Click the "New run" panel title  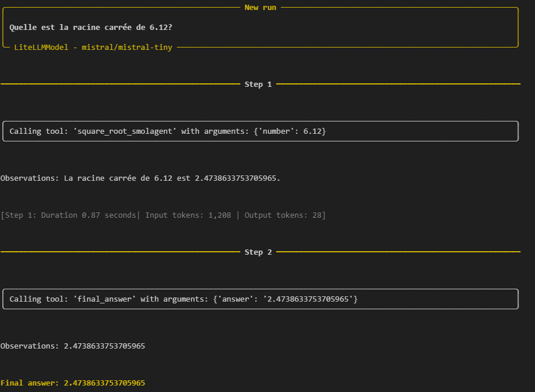click(260, 8)
